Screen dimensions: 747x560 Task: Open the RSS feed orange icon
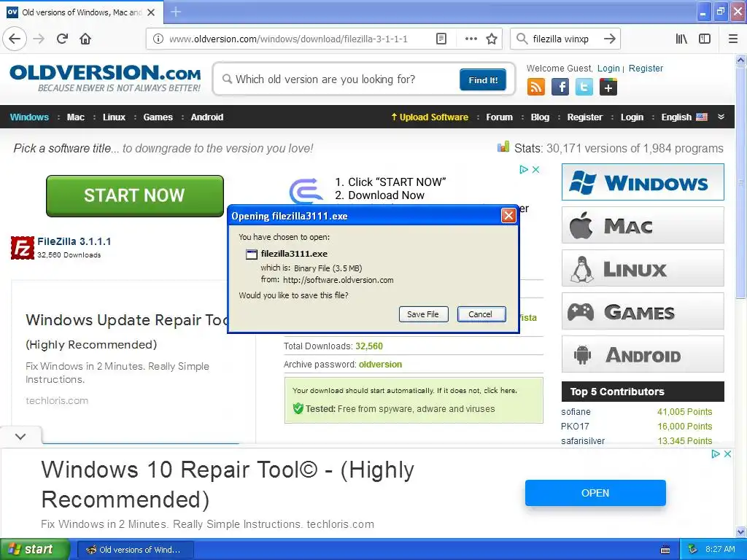[x=536, y=87]
